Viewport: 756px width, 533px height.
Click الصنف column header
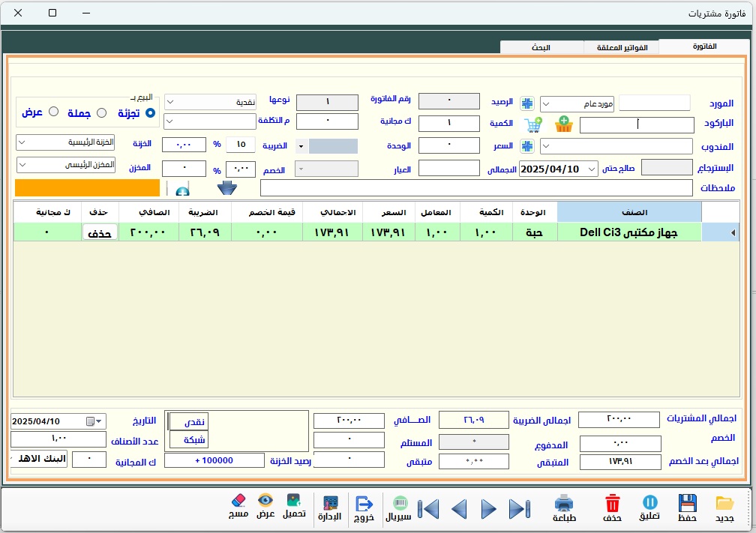click(x=630, y=213)
